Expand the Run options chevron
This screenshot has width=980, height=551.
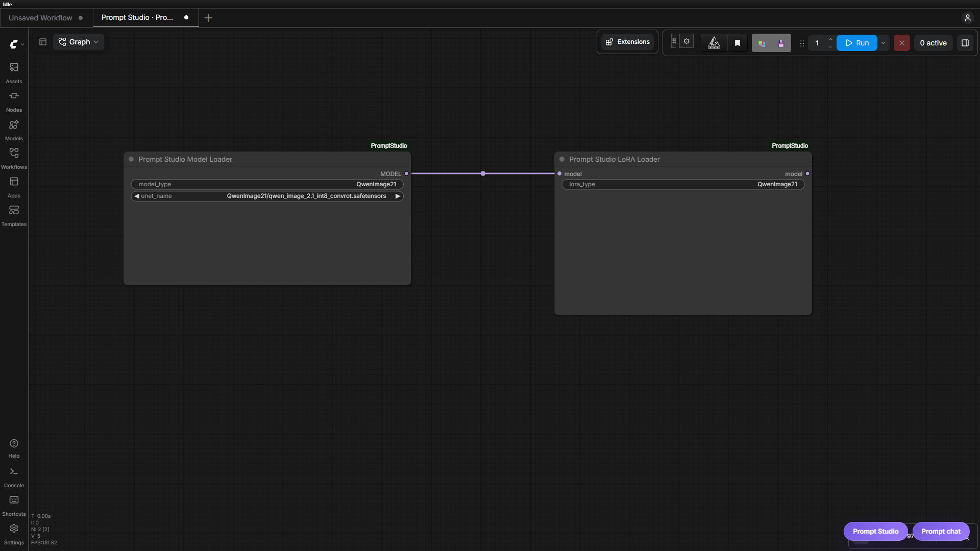pyautogui.click(x=883, y=43)
